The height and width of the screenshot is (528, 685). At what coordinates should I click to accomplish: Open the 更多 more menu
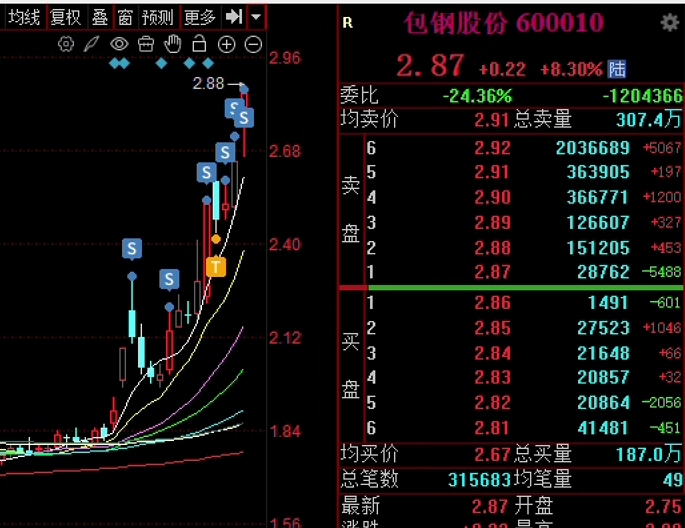200,17
